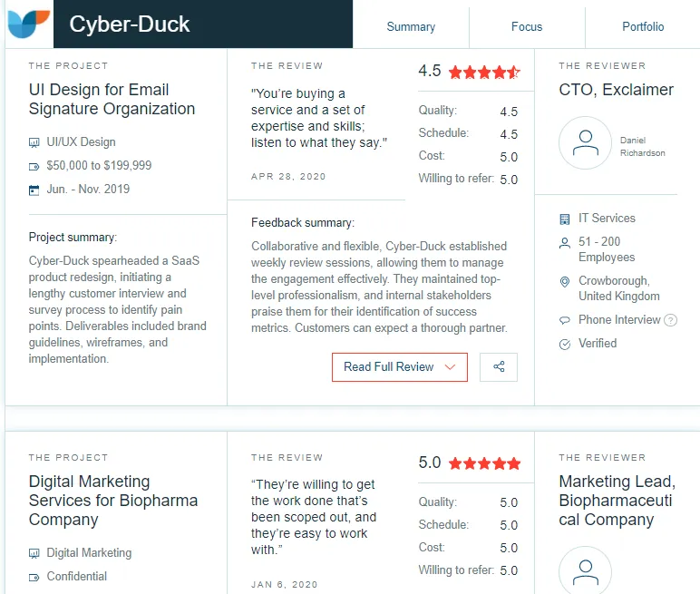Click the IT Services building icon
700x594 pixels.
tap(565, 219)
